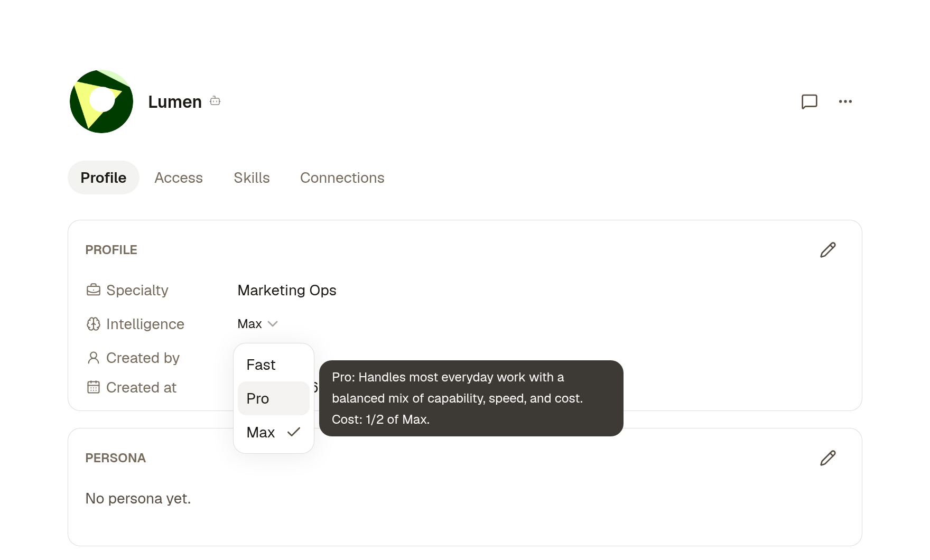Switch to the Profile tab

click(104, 178)
